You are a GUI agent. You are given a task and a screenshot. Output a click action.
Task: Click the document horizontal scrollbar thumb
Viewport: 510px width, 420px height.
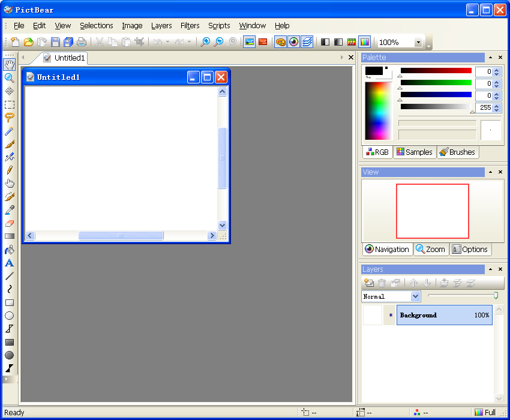coord(121,236)
